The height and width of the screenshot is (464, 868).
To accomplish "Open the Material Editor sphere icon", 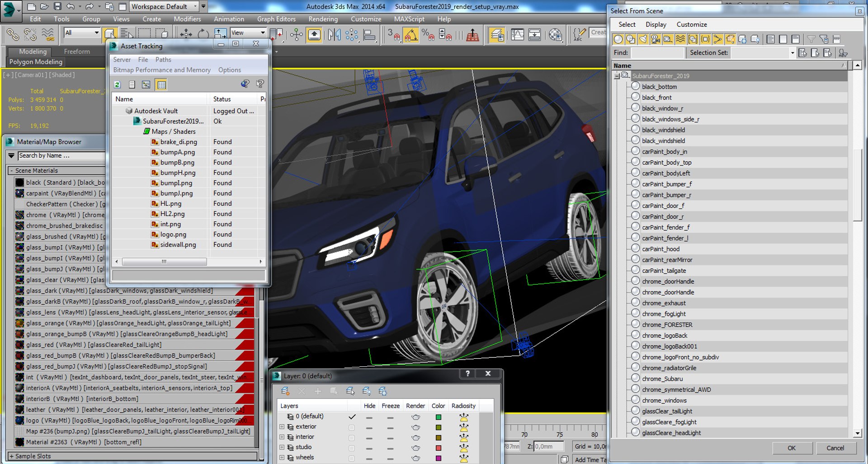I will tap(555, 34).
